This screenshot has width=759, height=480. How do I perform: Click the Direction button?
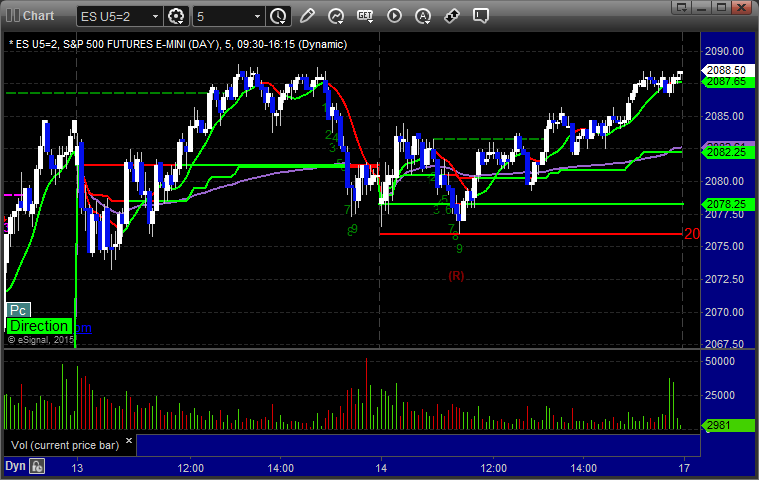[x=39, y=326]
